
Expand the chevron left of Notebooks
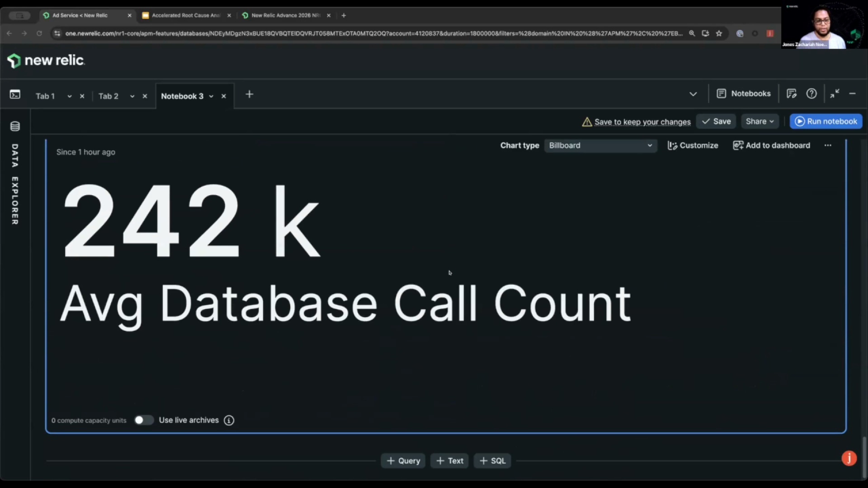(x=693, y=94)
